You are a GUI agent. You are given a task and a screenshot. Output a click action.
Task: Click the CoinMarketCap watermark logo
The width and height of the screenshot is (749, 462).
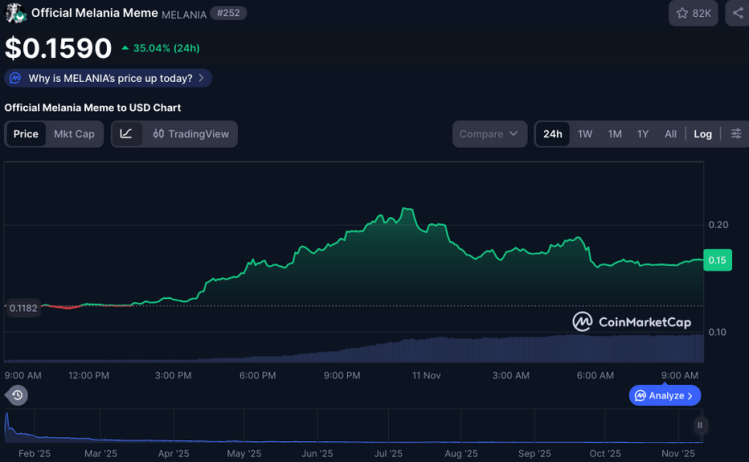pos(634,321)
